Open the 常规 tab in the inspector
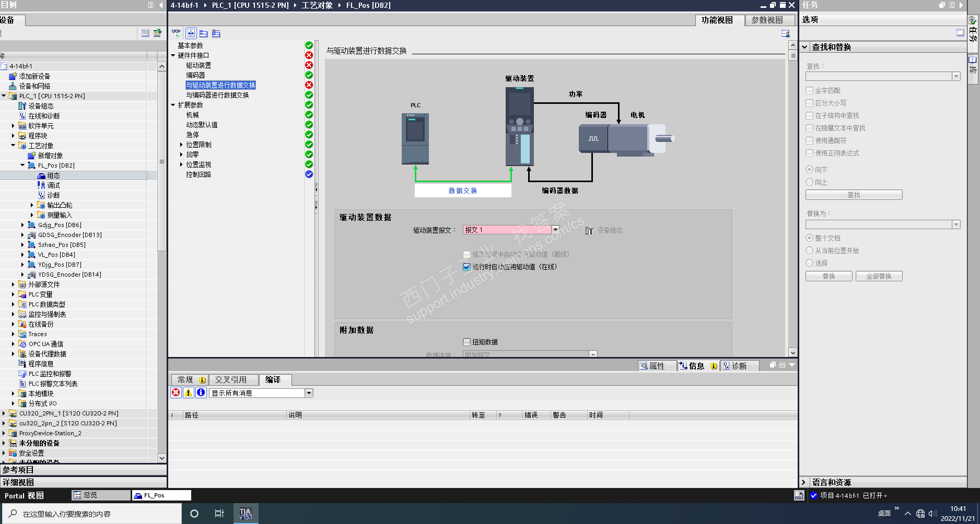The image size is (980, 524). 189,379
